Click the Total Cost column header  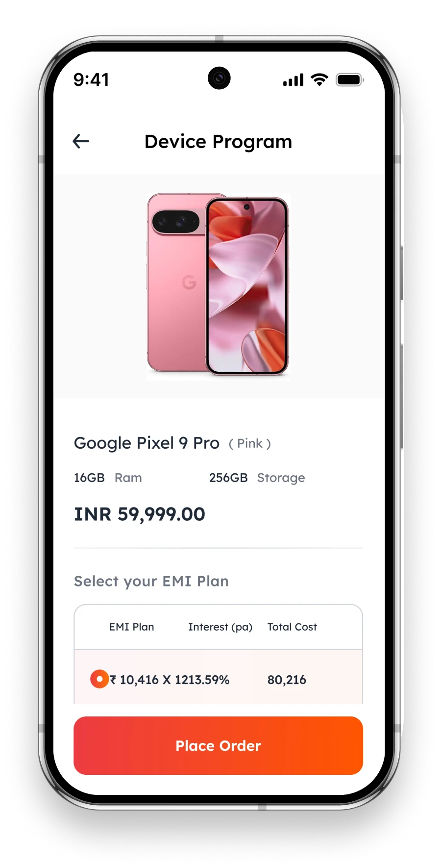click(x=292, y=627)
